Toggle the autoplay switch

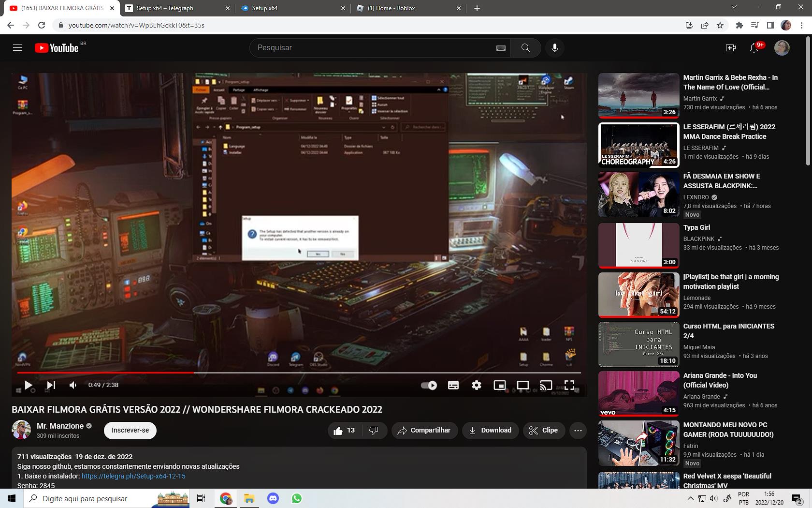click(429, 385)
